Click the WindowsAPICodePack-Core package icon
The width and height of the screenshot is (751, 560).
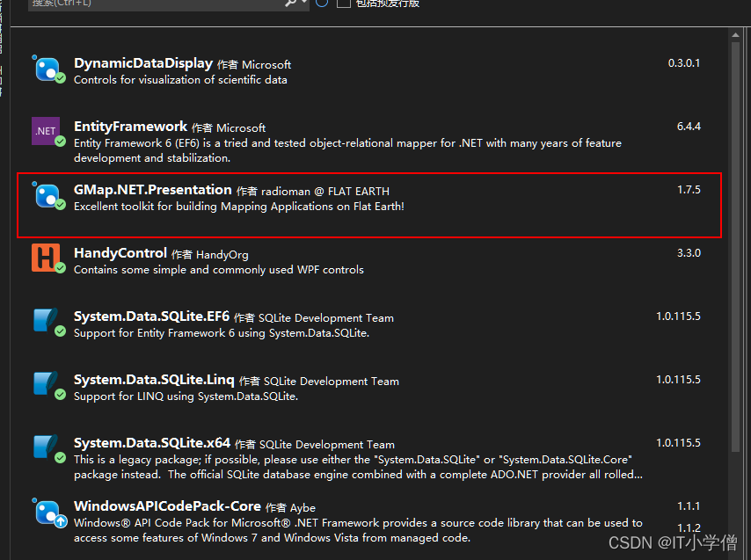point(47,513)
